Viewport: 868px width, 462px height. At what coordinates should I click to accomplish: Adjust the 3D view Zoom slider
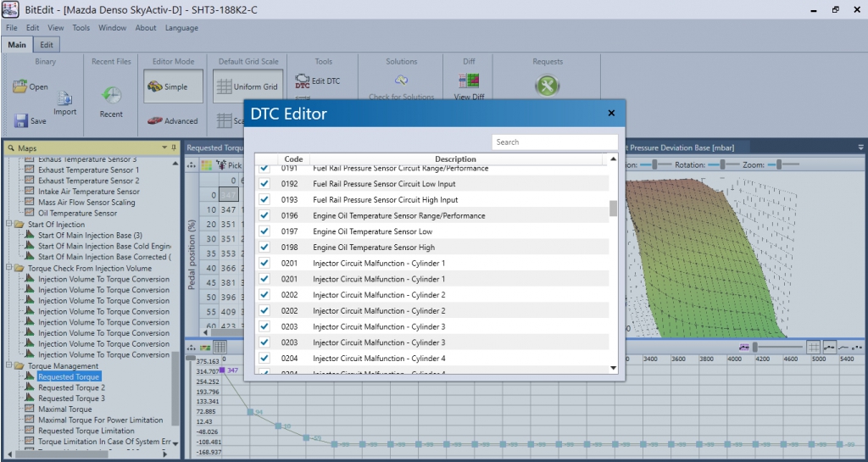tap(784, 165)
